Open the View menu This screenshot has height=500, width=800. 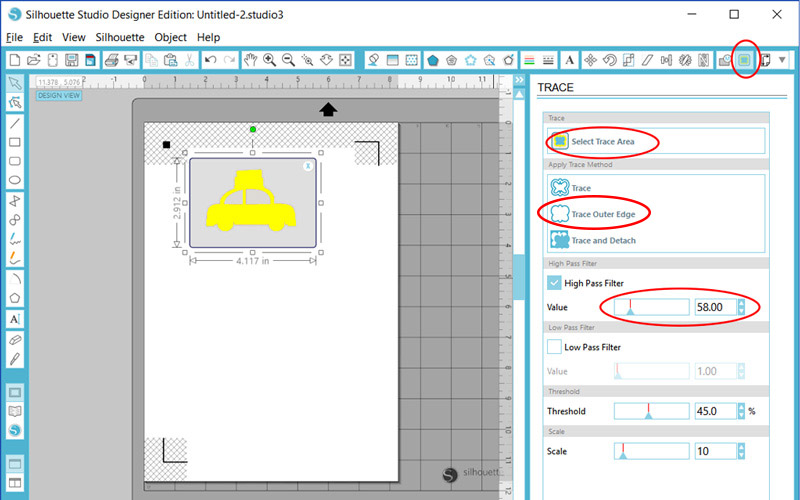74,37
